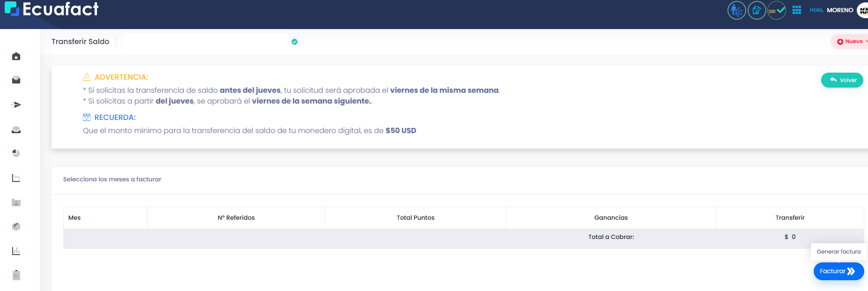Click the Total Puntos column header
This screenshot has height=291, width=868.
point(415,218)
